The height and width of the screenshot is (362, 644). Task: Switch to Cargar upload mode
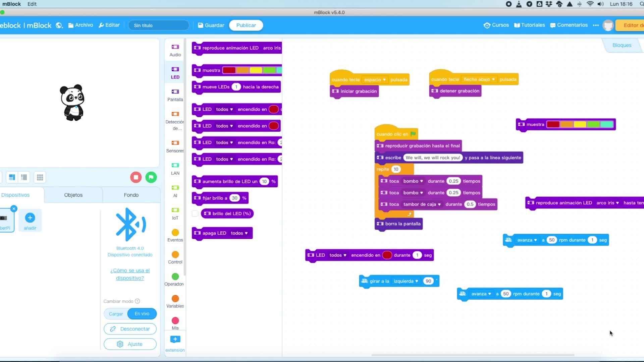(x=116, y=314)
